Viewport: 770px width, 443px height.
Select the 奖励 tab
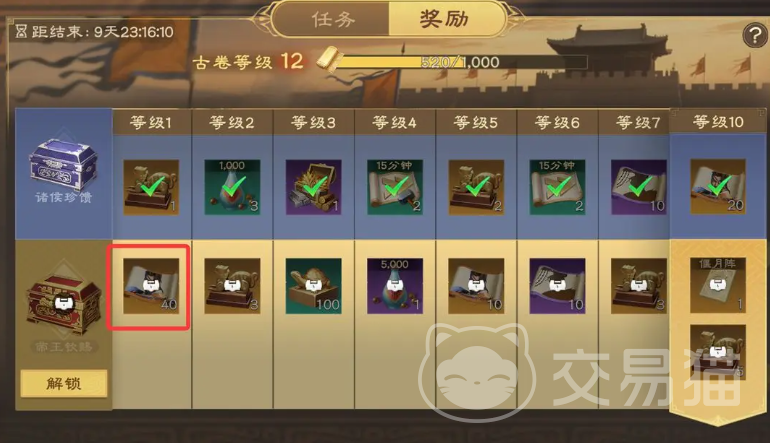point(445,19)
